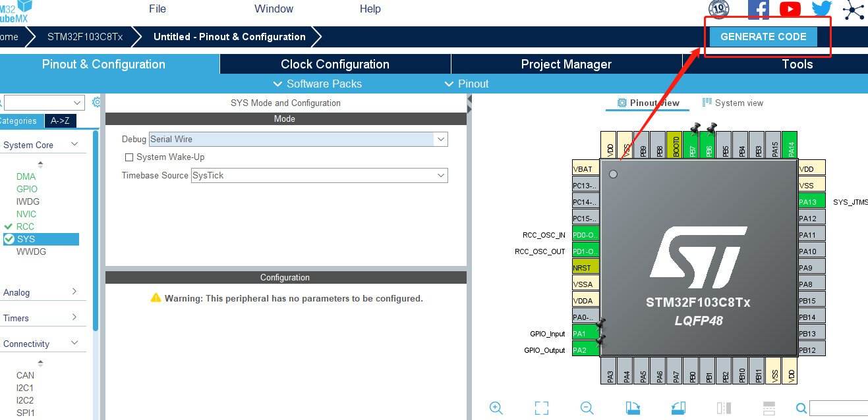Expand the Timers category
Screen dimensions: 868x420
coord(74,317)
